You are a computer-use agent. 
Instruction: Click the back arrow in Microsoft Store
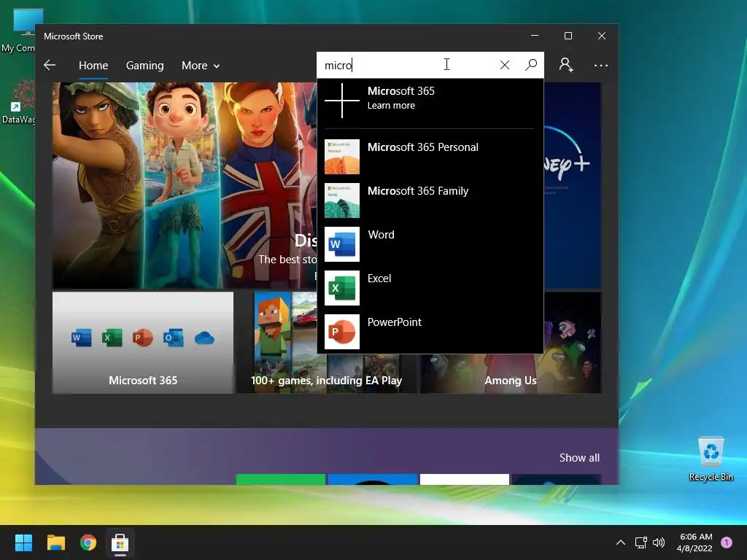[x=50, y=65]
